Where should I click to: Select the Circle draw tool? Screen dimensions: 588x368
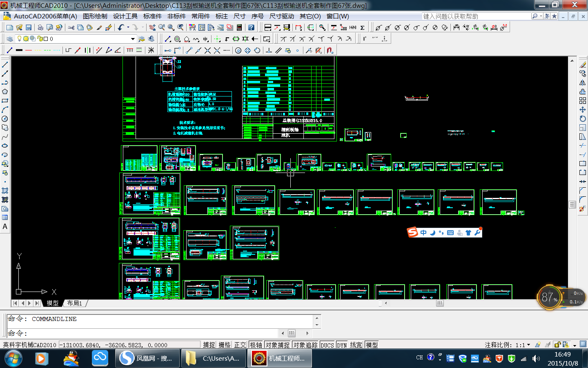pos(5,119)
